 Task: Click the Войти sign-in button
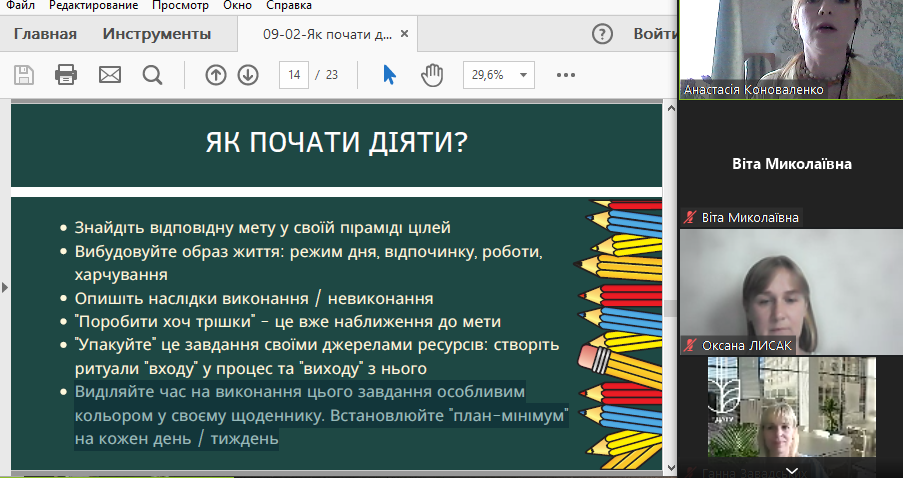[654, 34]
